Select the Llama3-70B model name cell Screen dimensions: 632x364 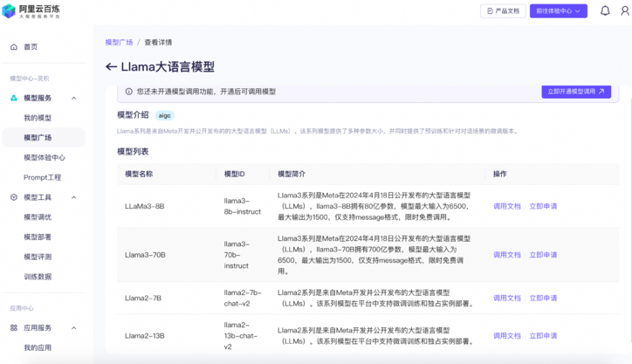[x=145, y=255]
